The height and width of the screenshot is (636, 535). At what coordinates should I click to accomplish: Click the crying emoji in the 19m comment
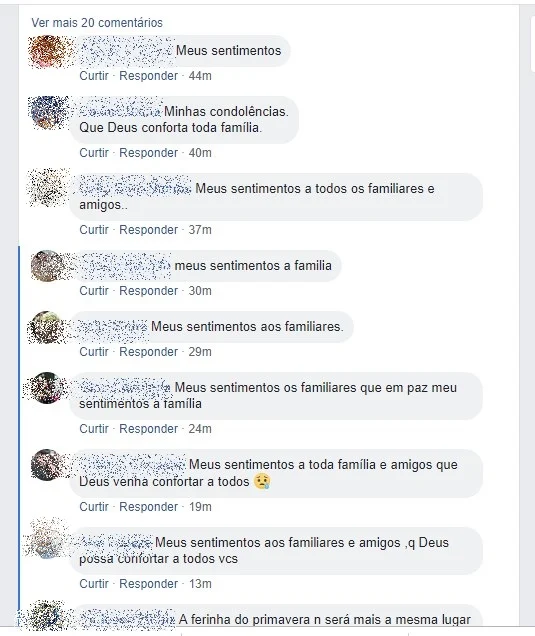(x=262, y=481)
